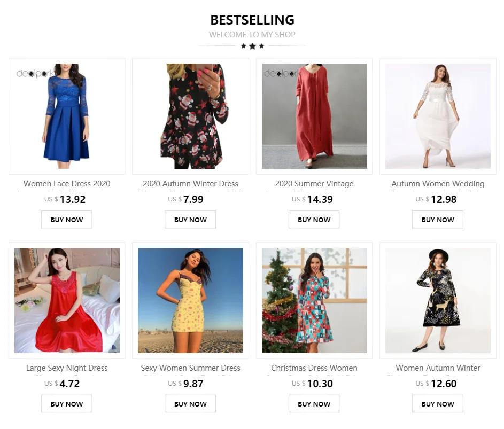Screen dimensions: 504x429
Task: Click the US $12.60 price label
Action: (x=436, y=384)
